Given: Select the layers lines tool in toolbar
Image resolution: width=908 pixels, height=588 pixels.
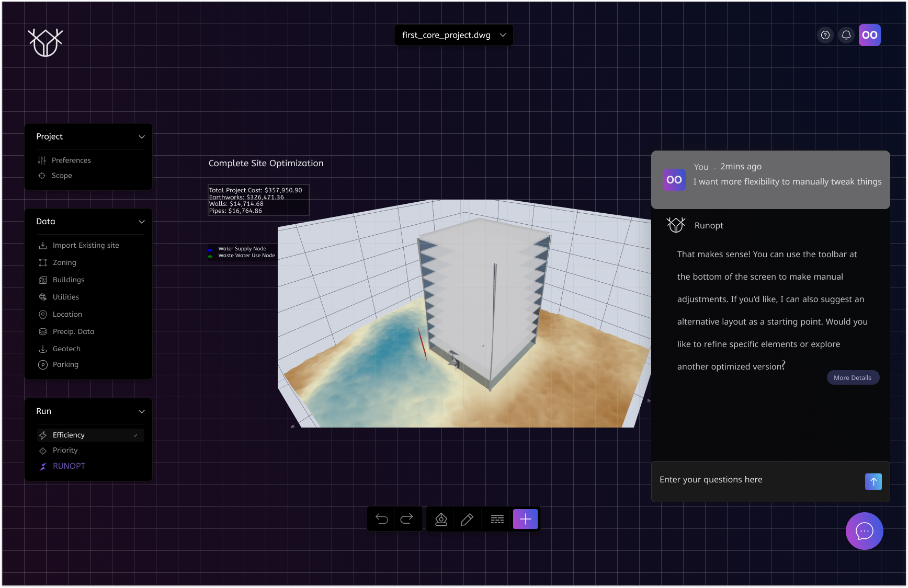Looking at the screenshot, I should [x=497, y=519].
